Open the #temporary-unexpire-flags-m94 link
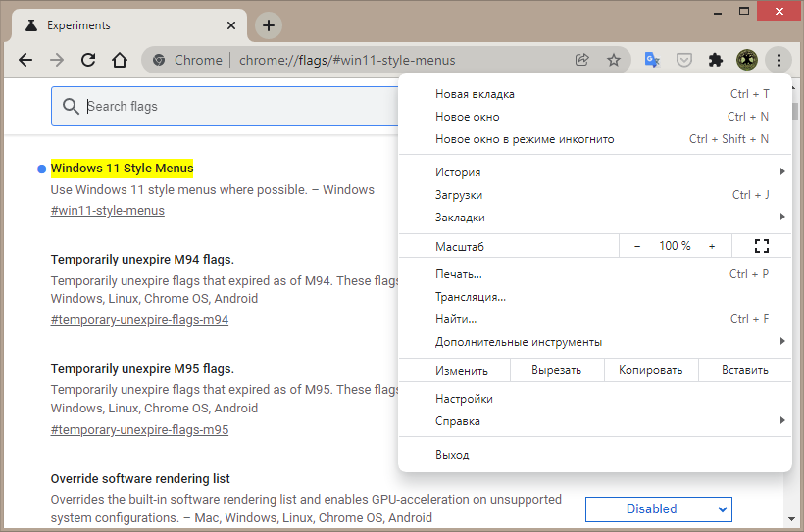 (139, 320)
